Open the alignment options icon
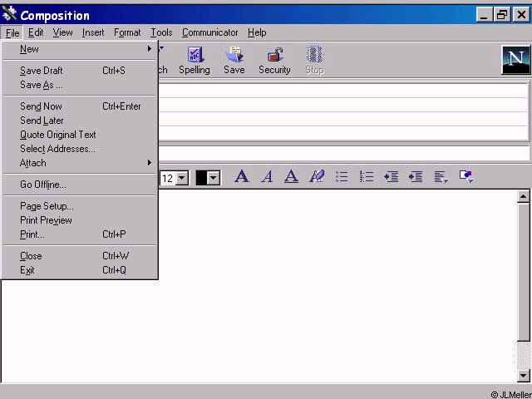 tap(441, 177)
